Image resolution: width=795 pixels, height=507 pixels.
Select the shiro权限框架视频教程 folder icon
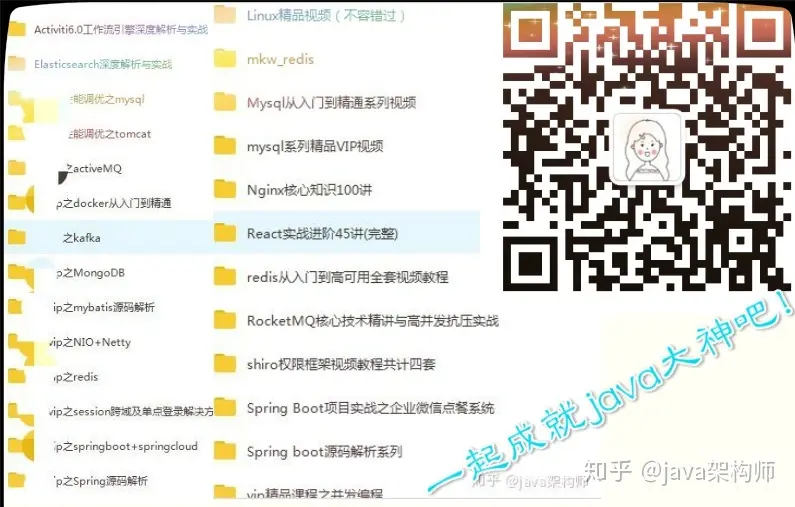(225, 364)
